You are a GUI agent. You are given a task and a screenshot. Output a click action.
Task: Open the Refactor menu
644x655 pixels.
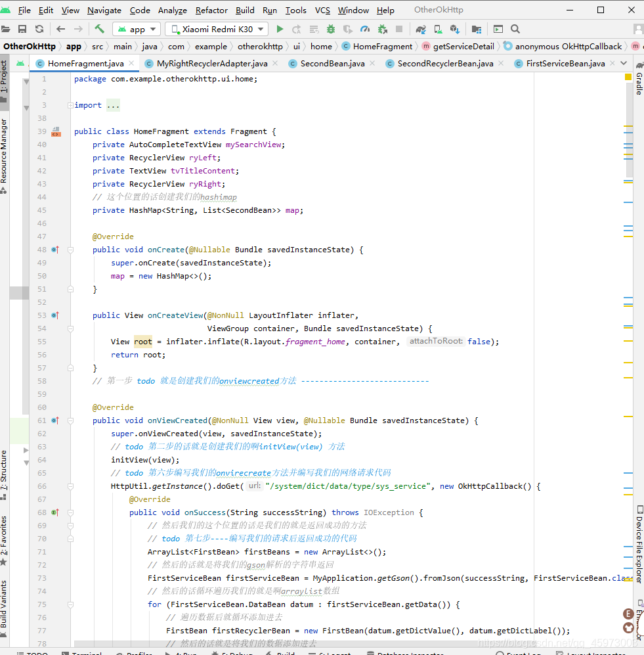[x=211, y=10]
